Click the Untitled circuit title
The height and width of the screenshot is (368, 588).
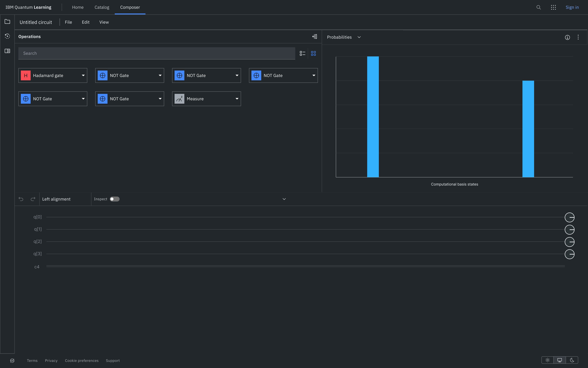(x=36, y=22)
